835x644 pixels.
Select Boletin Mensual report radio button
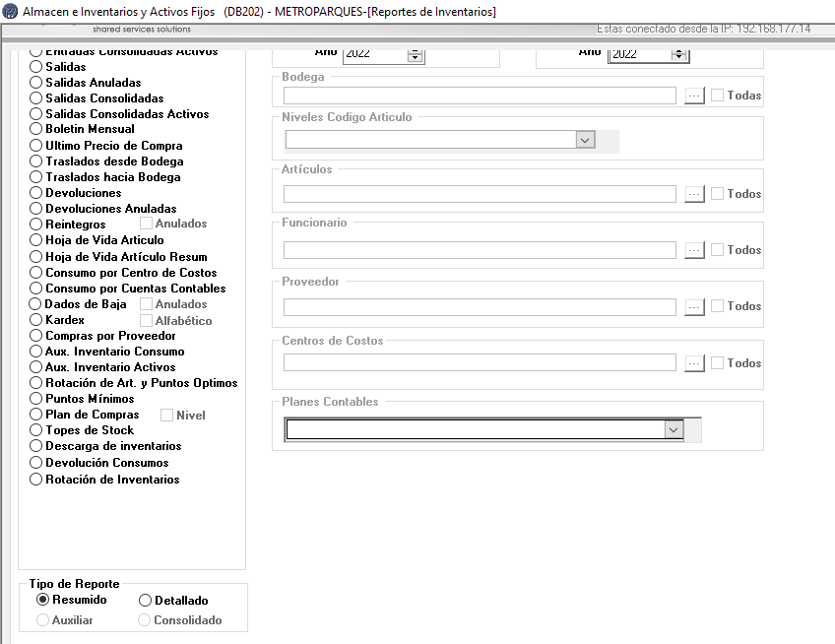coord(36,129)
